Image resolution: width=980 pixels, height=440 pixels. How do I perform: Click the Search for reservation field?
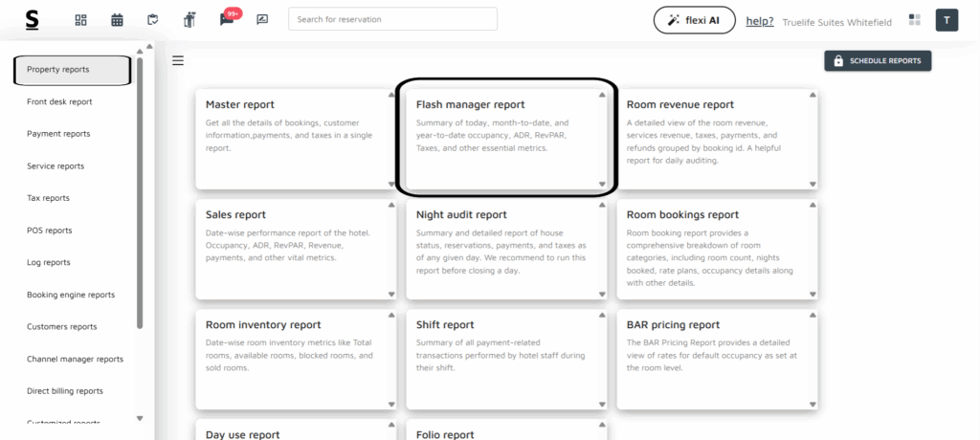[x=392, y=19]
